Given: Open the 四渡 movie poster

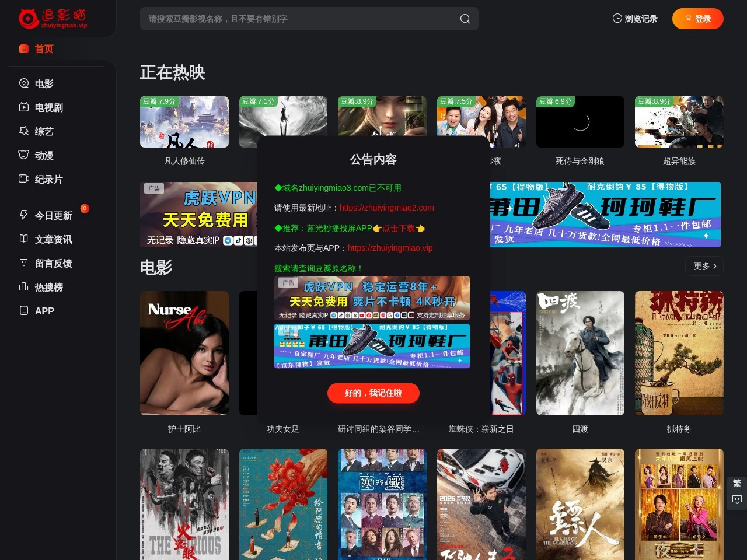Looking at the screenshot, I should (580, 353).
